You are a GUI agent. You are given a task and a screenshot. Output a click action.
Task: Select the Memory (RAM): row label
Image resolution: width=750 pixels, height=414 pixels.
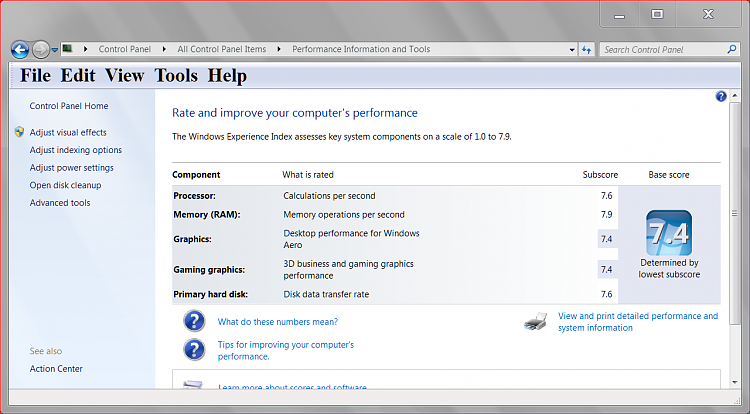click(207, 215)
